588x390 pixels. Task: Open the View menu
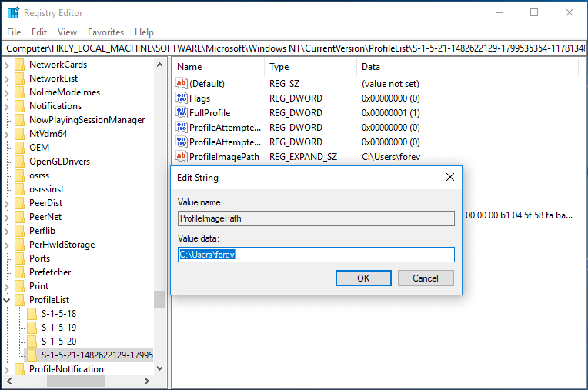click(x=67, y=32)
